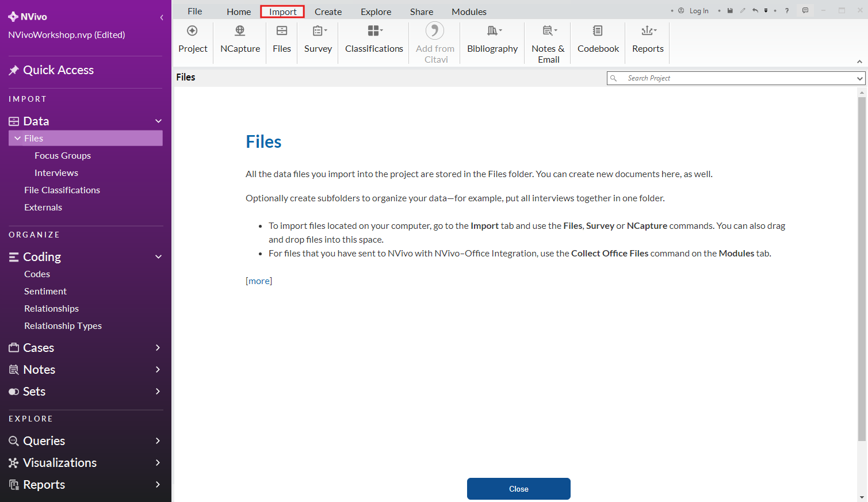
Task: Click the Undo arrow icon
Action: pos(755,10)
